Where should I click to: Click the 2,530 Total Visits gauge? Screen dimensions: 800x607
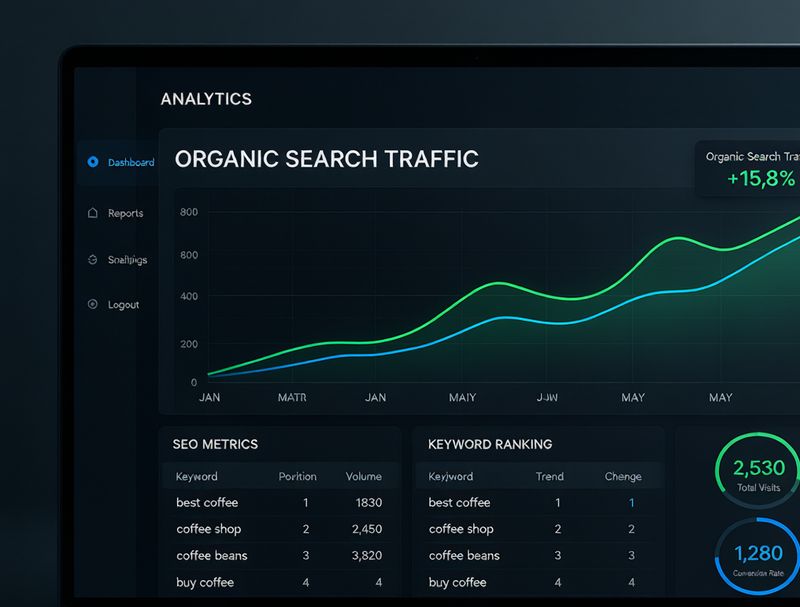(759, 471)
